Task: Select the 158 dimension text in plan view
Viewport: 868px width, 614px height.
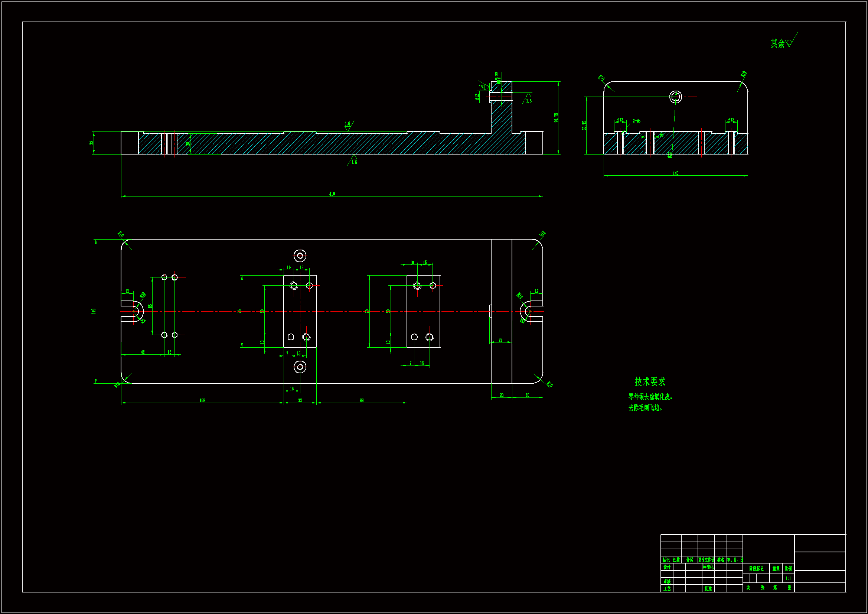Action: [x=202, y=400]
